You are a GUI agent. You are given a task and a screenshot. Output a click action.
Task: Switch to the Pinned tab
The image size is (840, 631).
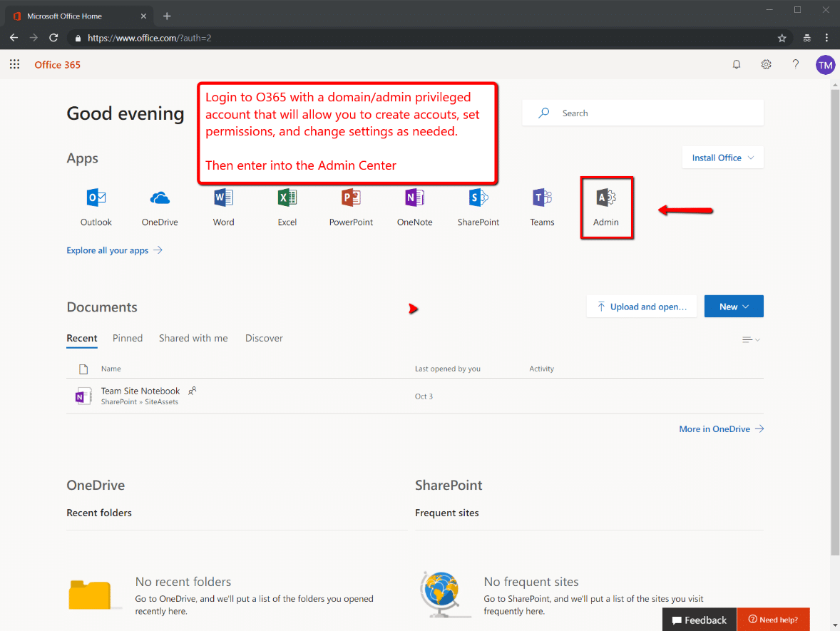tap(128, 338)
